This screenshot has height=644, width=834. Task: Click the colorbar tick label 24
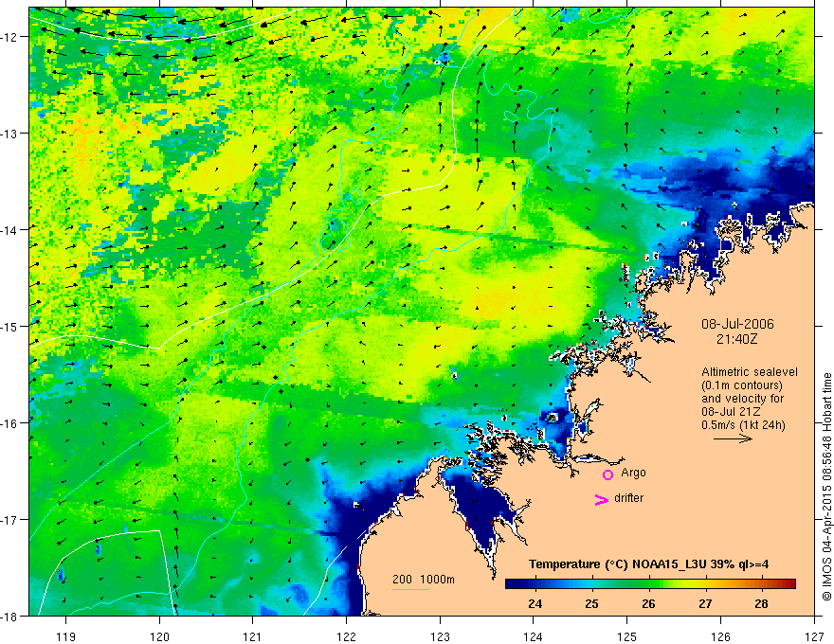coord(535,603)
